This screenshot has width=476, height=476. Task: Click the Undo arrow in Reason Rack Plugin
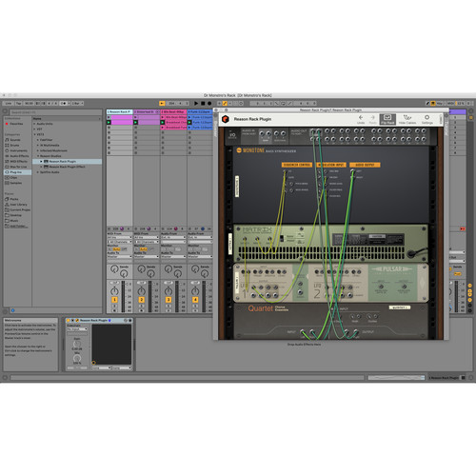[361, 119]
